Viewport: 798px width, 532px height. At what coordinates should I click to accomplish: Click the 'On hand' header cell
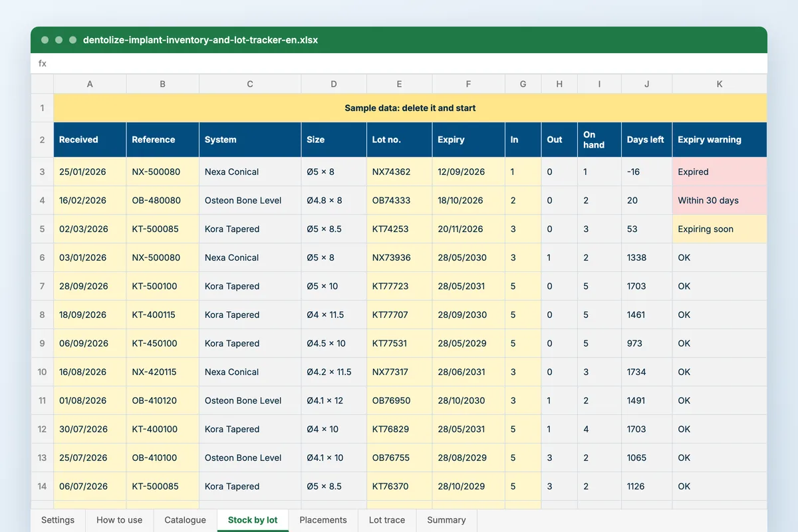(x=599, y=140)
